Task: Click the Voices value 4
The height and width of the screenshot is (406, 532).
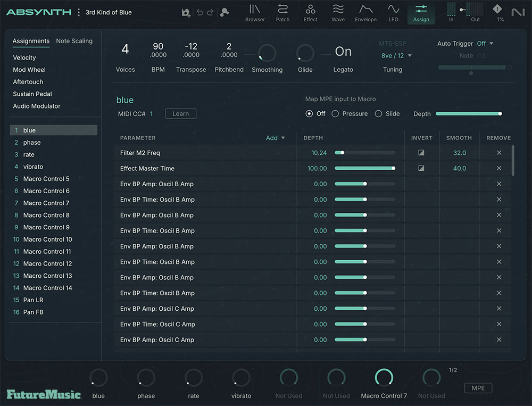Action: tap(125, 49)
